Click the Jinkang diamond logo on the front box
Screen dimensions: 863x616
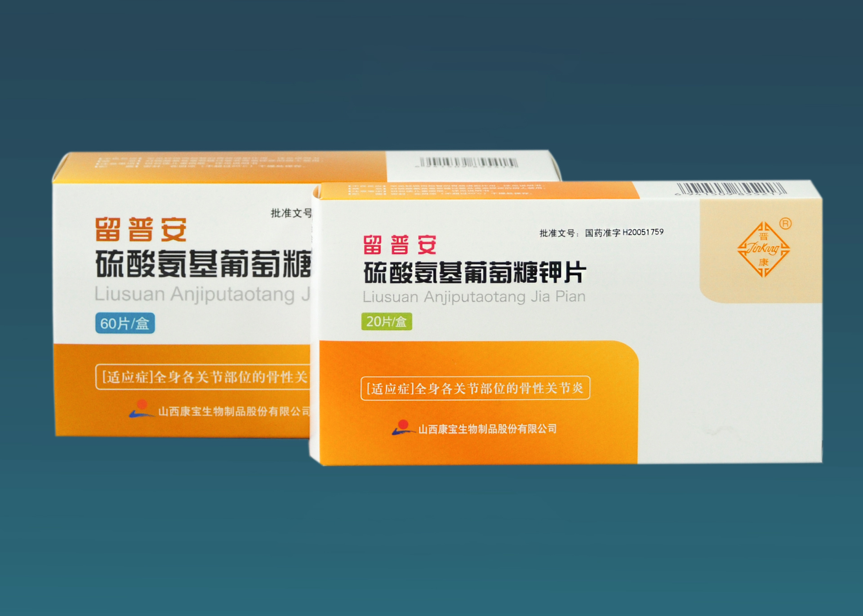[x=763, y=249]
